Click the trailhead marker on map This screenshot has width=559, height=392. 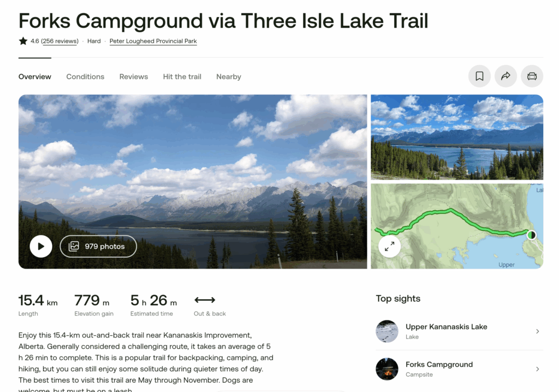pyautogui.click(x=532, y=235)
